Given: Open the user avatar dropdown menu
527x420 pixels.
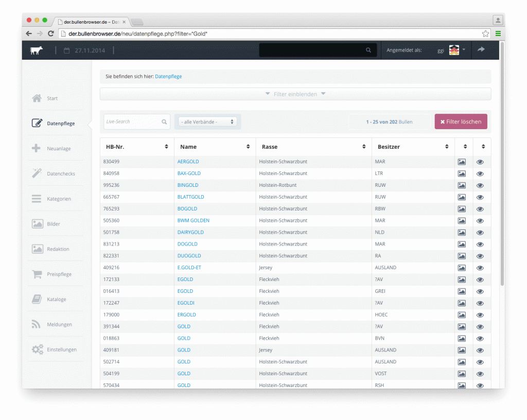Looking at the screenshot, I should coord(457,50).
